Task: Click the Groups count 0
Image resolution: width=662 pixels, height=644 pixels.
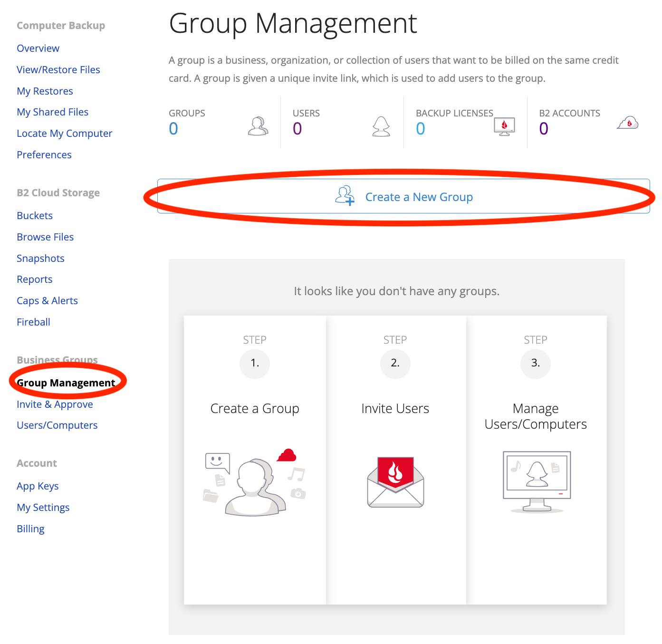Action: 173,129
